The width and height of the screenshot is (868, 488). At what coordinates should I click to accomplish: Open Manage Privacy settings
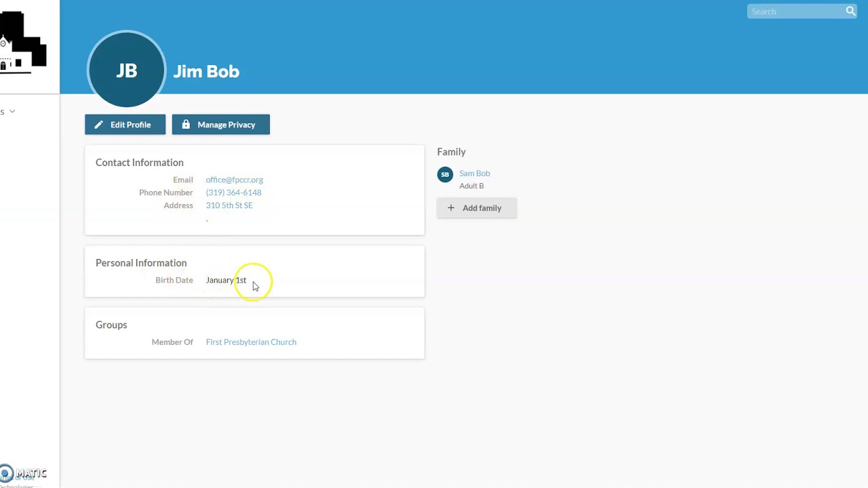click(x=220, y=125)
